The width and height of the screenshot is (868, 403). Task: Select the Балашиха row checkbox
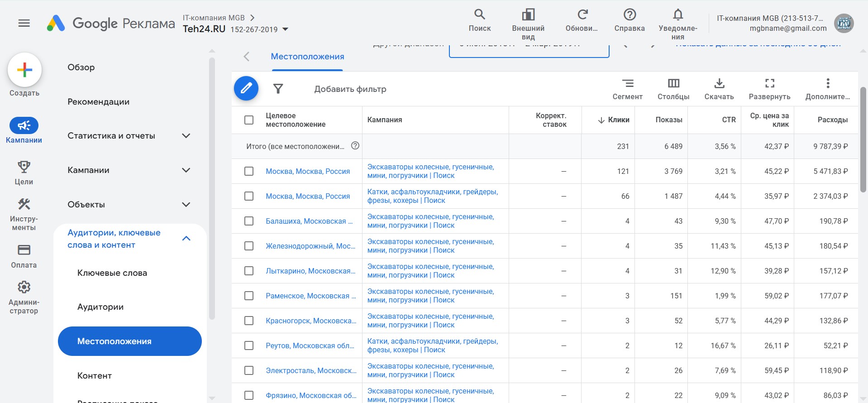[249, 221]
